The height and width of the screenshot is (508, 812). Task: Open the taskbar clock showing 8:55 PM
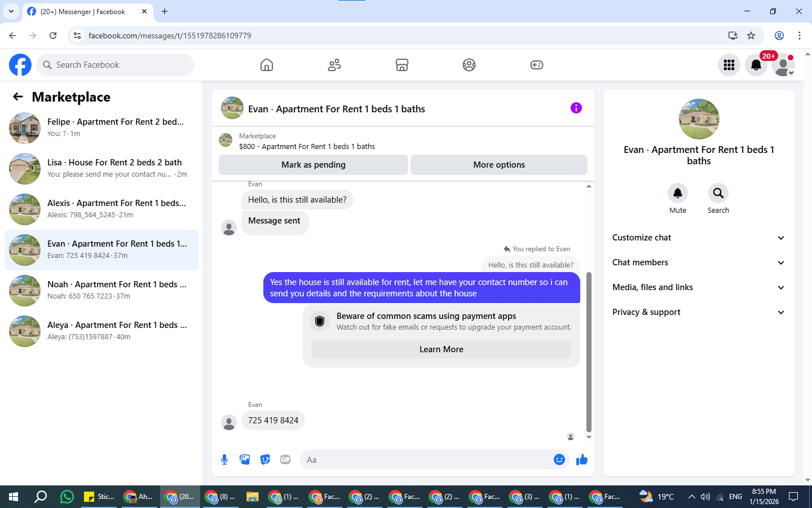(x=764, y=497)
